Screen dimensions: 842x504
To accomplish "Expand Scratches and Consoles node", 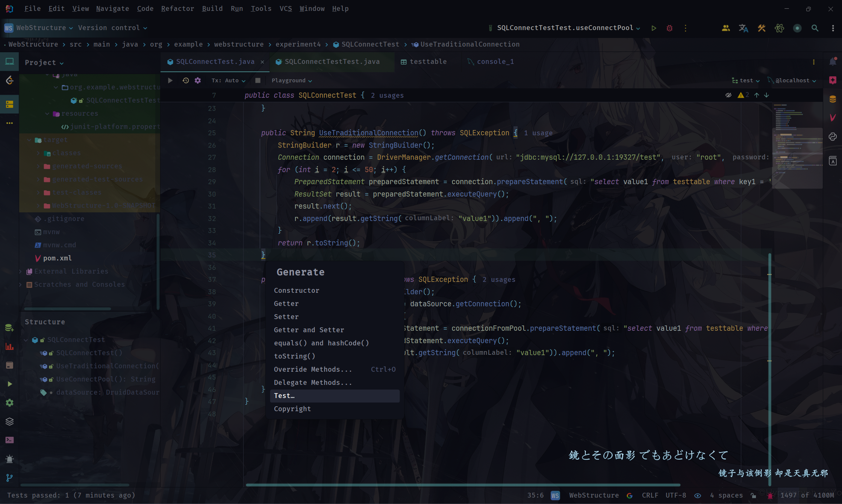I will click(x=20, y=285).
